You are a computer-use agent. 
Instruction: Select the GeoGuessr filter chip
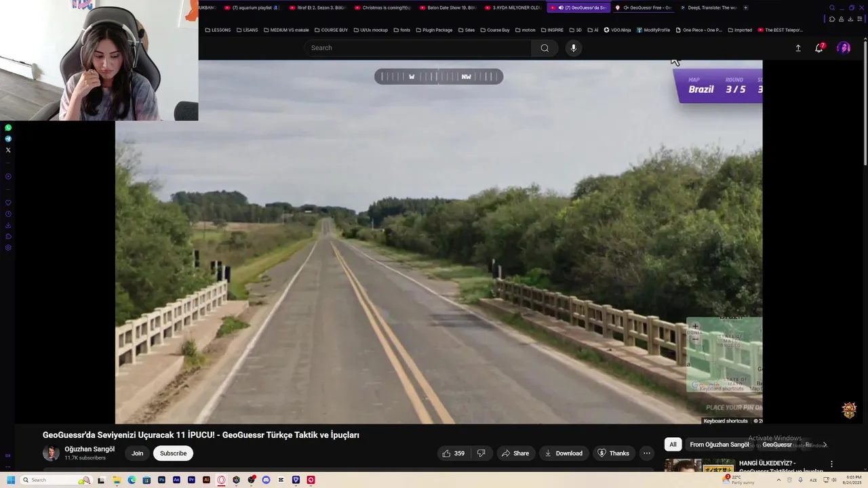pos(777,445)
